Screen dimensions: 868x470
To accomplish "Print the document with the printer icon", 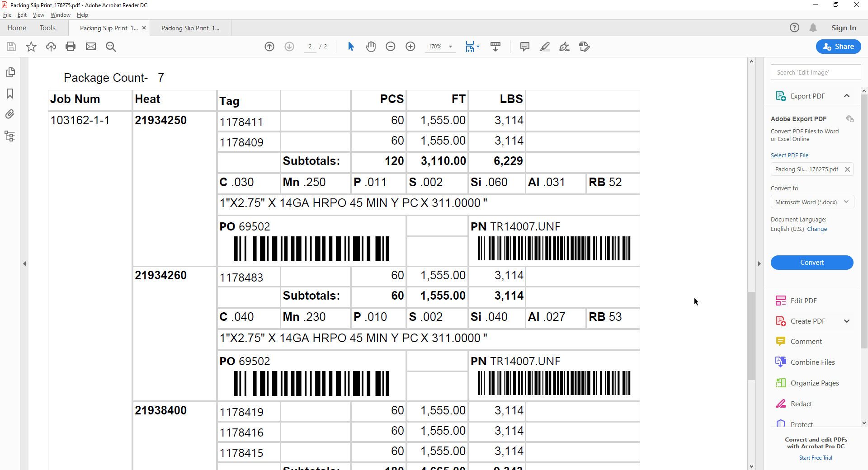I will pos(71,47).
